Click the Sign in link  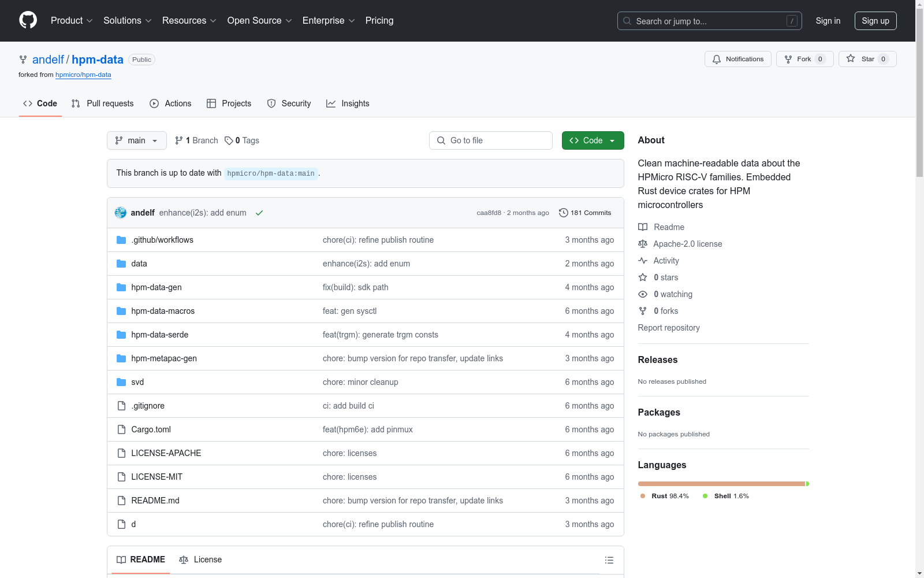(828, 21)
